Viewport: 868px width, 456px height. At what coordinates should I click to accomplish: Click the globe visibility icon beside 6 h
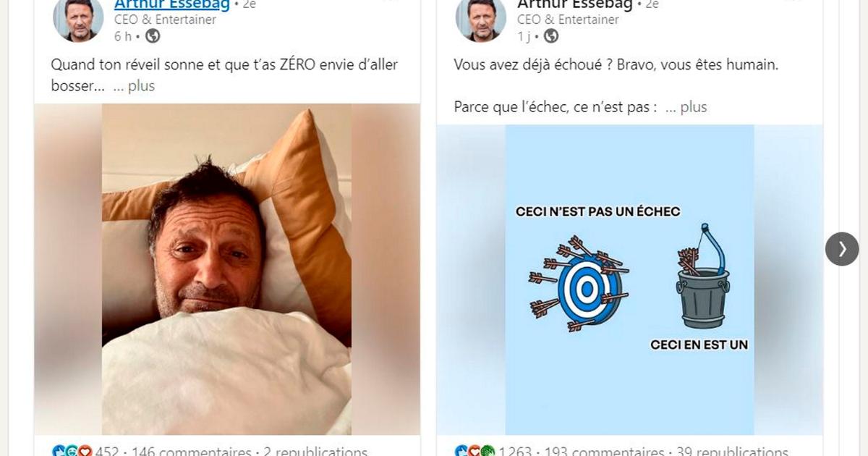pyautogui.click(x=153, y=36)
